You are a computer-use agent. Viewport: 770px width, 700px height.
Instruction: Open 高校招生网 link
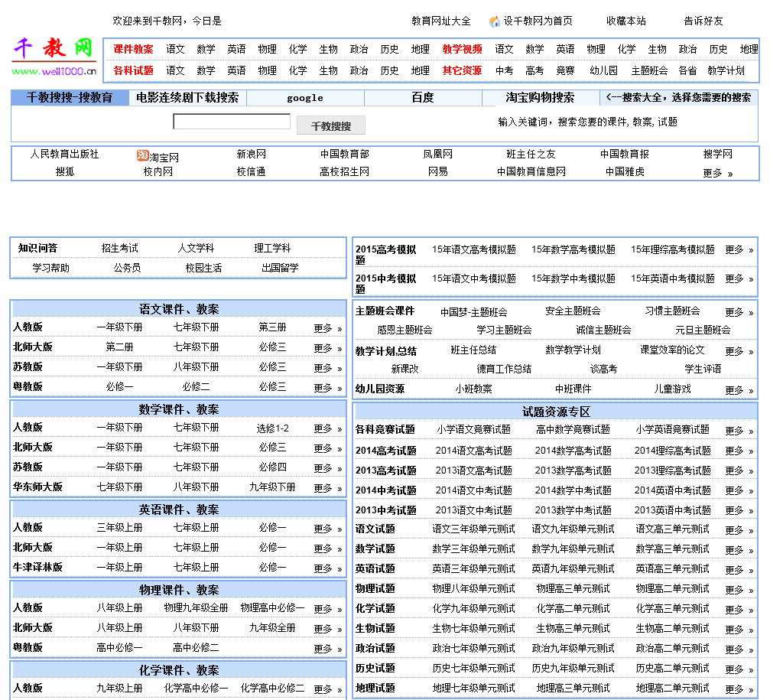(344, 172)
